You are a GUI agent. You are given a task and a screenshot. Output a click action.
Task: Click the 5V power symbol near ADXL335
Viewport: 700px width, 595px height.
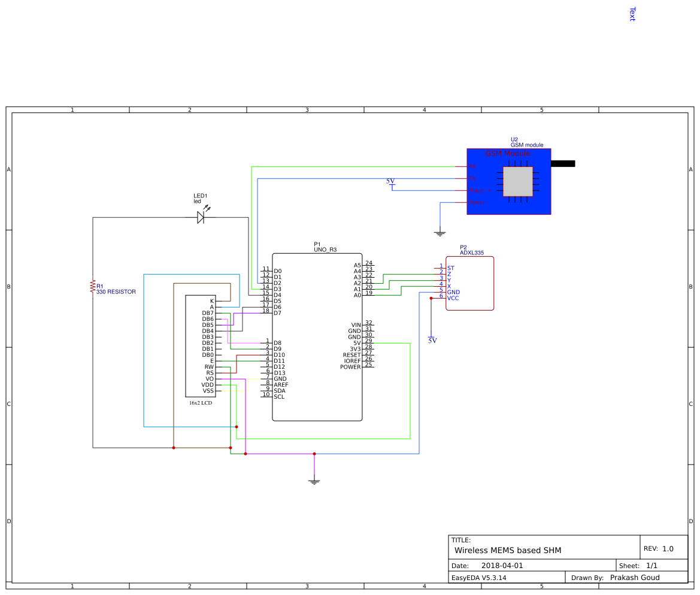431,338
